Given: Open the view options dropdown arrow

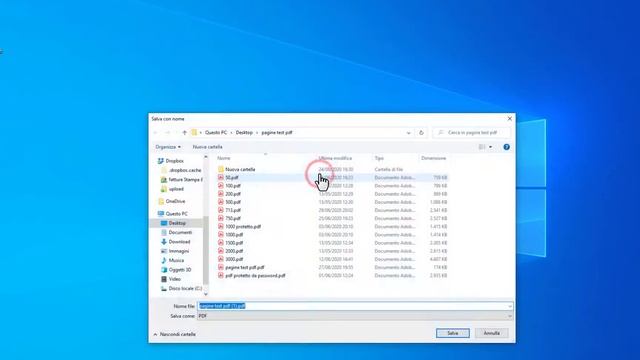Looking at the screenshot, I should click(x=490, y=147).
